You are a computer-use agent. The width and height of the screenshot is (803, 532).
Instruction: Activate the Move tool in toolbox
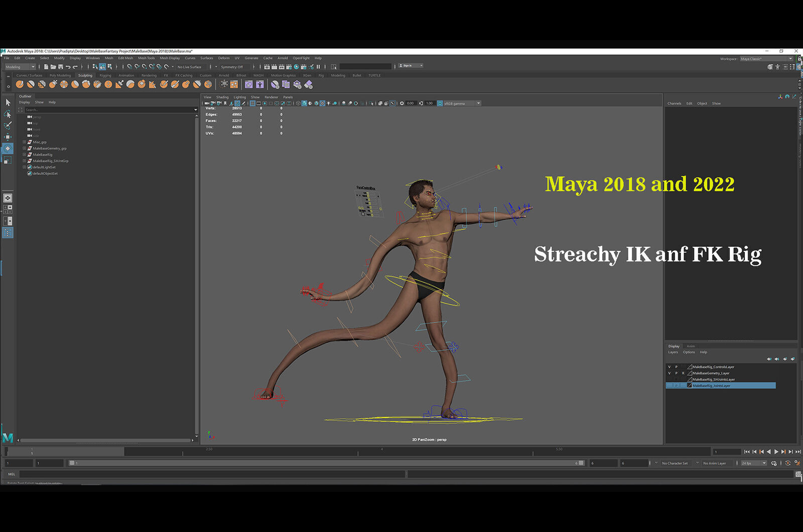pyautogui.click(x=8, y=137)
